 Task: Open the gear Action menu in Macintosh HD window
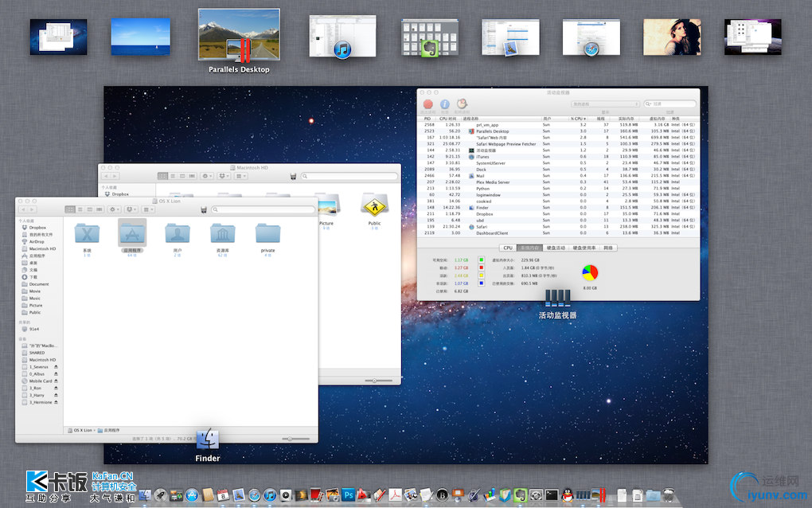(x=207, y=176)
